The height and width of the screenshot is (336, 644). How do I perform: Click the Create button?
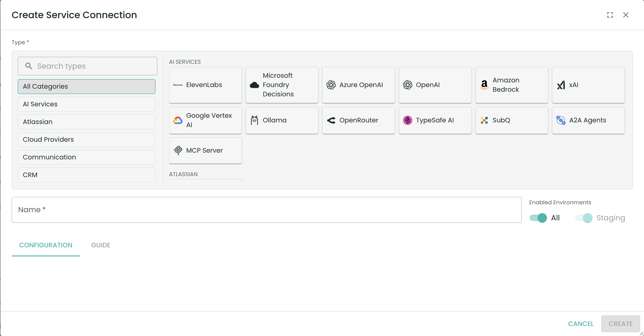coord(620,324)
